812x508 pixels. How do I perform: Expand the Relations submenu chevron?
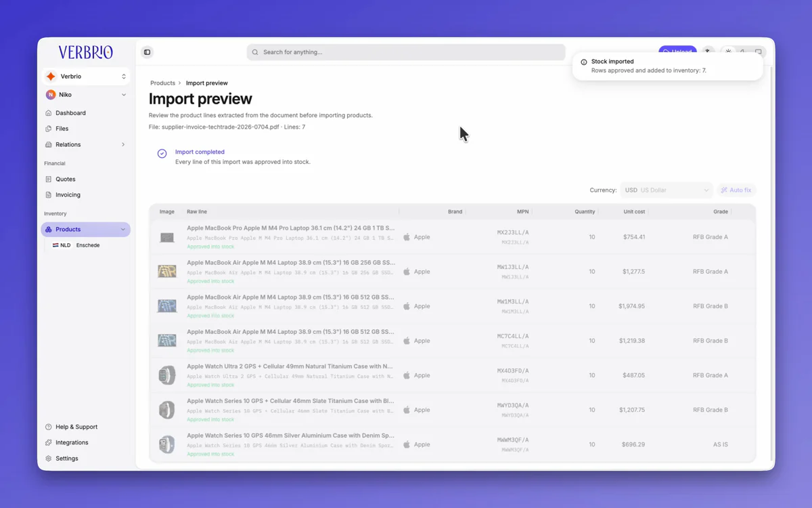pyautogui.click(x=123, y=144)
